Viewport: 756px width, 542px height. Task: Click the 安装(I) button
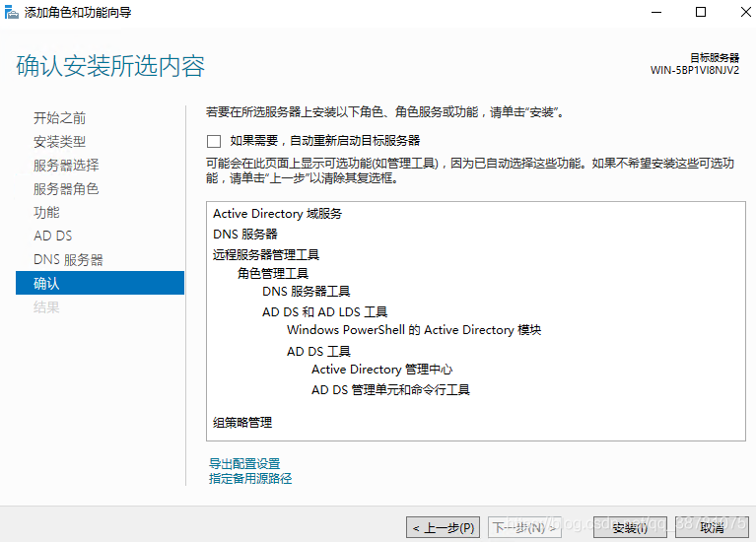click(x=630, y=528)
